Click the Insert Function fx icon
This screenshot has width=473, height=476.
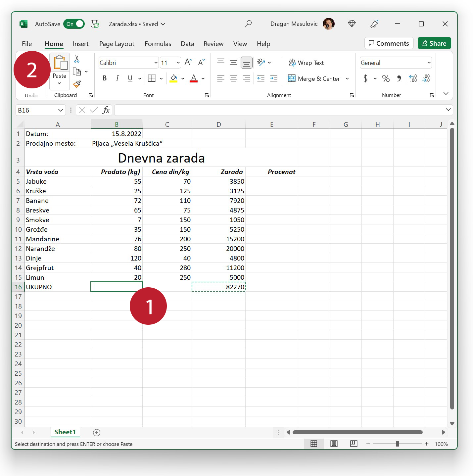(x=106, y=110)
